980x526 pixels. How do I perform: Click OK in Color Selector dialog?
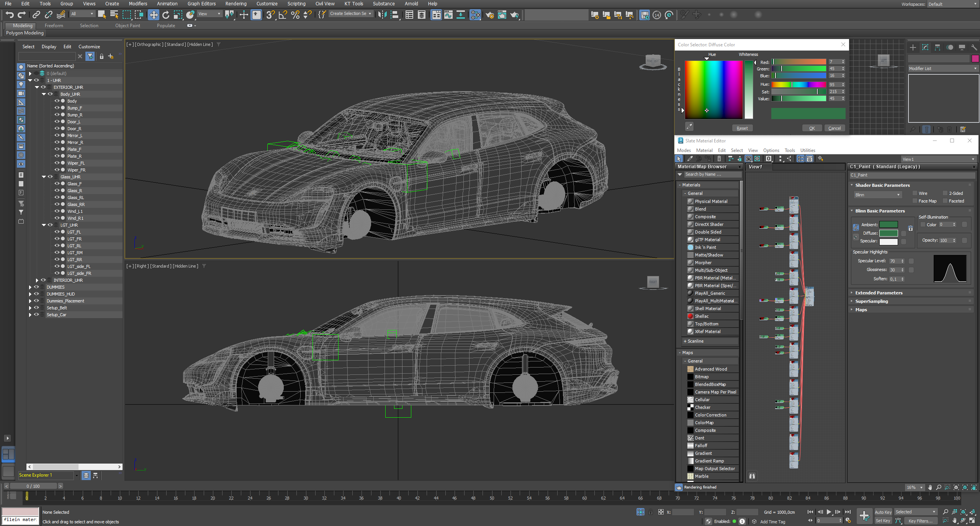812,128
